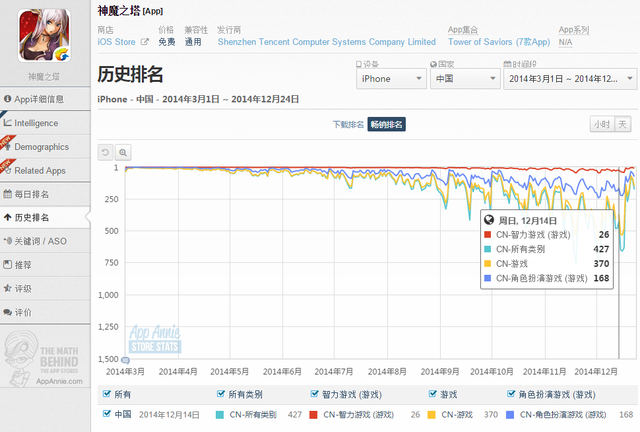
Task: Click the N/A App系列 link
Action: pyautogui.click(x=565, y=42)
